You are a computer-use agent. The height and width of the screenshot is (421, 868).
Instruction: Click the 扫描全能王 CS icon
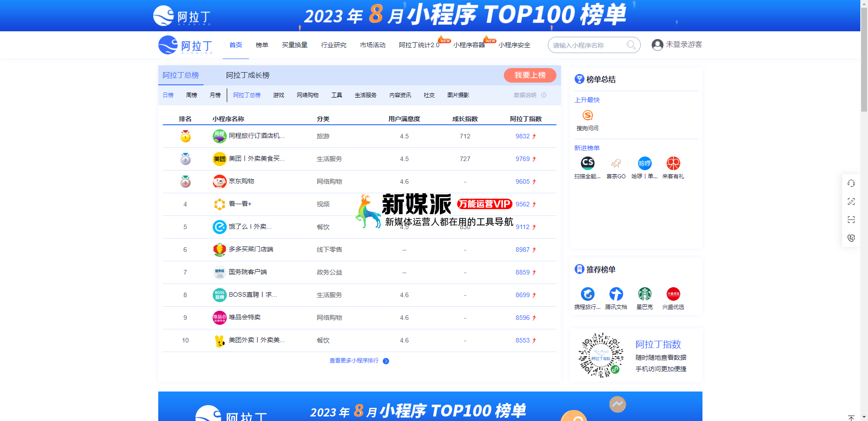(588, 163)
